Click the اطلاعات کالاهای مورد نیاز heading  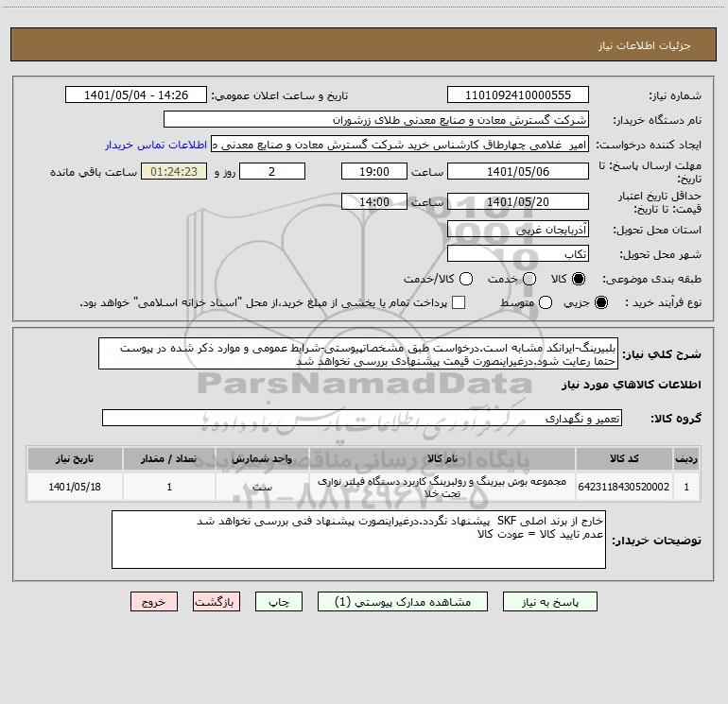(632, 385)
